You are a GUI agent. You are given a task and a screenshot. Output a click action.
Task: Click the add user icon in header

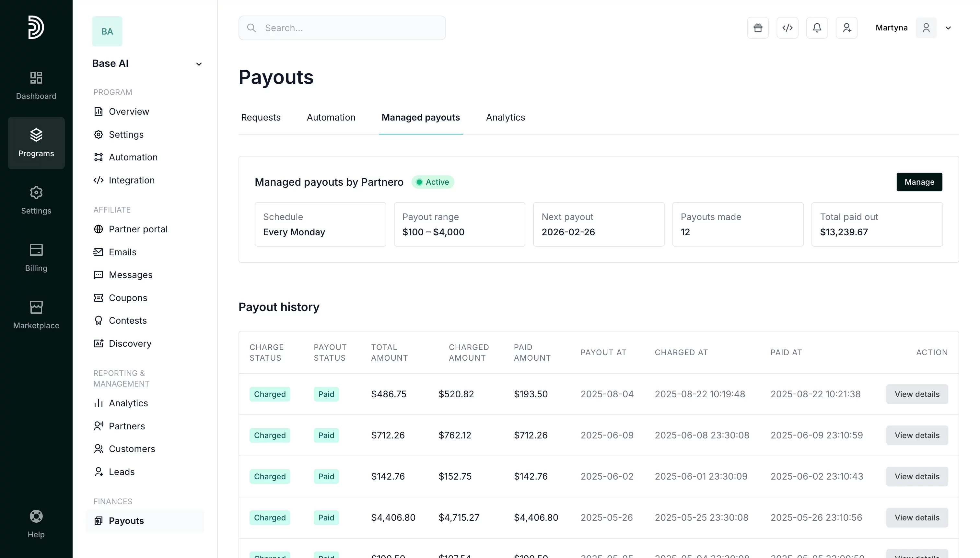point(846,28)
